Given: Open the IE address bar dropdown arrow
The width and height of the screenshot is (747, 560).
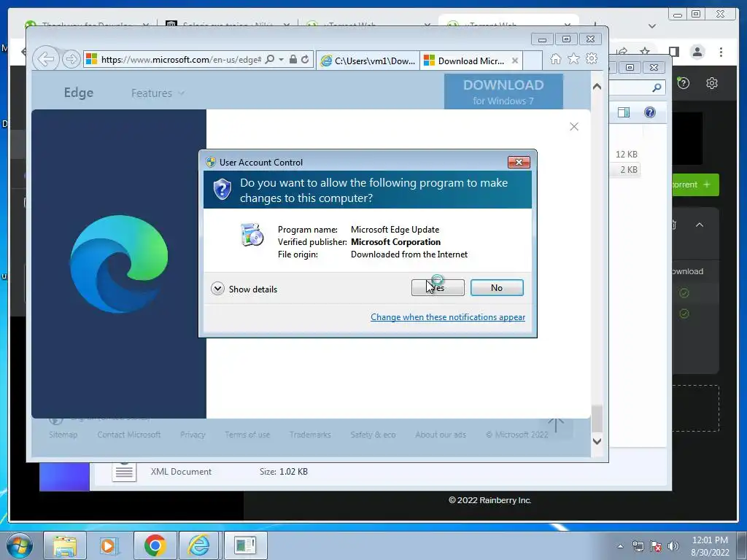Looking at the screenshot, I should click(x=281, y=60).
